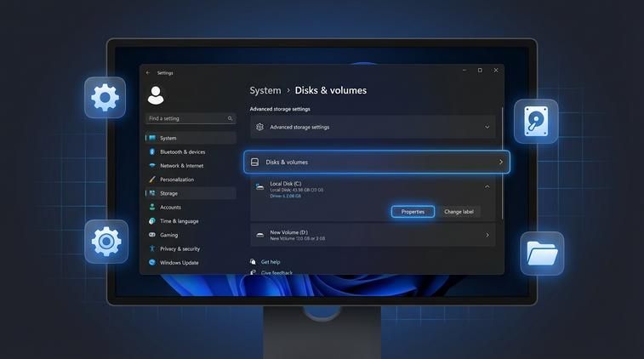Click the Bluetooth icon in sidebar
The image size is (644, 359).
click(152, 151)
